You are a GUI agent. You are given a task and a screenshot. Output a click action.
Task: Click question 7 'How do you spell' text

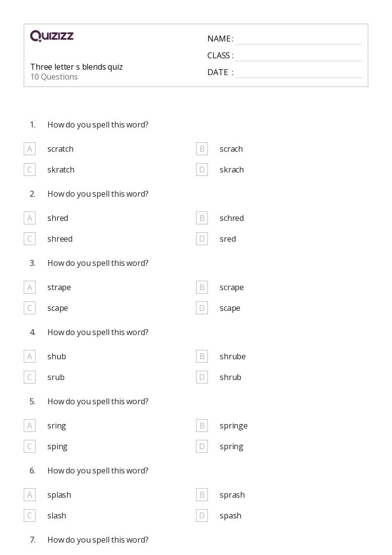click(x=98, y=540)
